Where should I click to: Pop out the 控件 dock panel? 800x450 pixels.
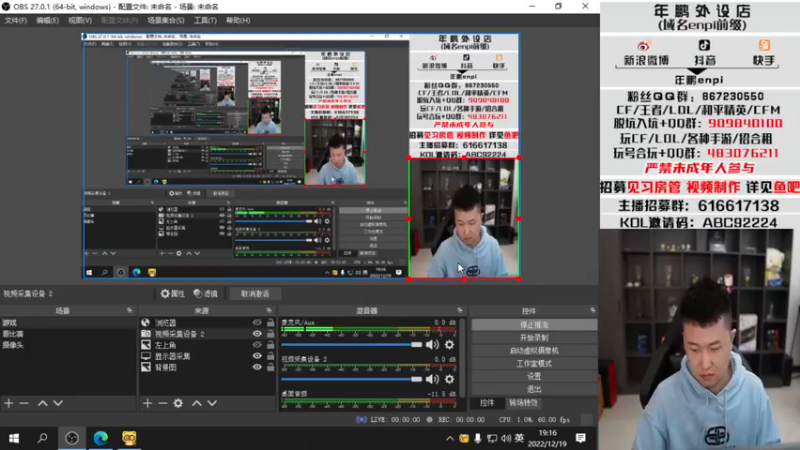[592, 310]
